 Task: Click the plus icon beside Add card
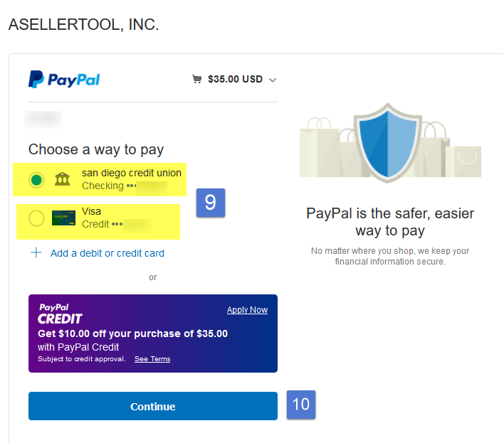36,252
